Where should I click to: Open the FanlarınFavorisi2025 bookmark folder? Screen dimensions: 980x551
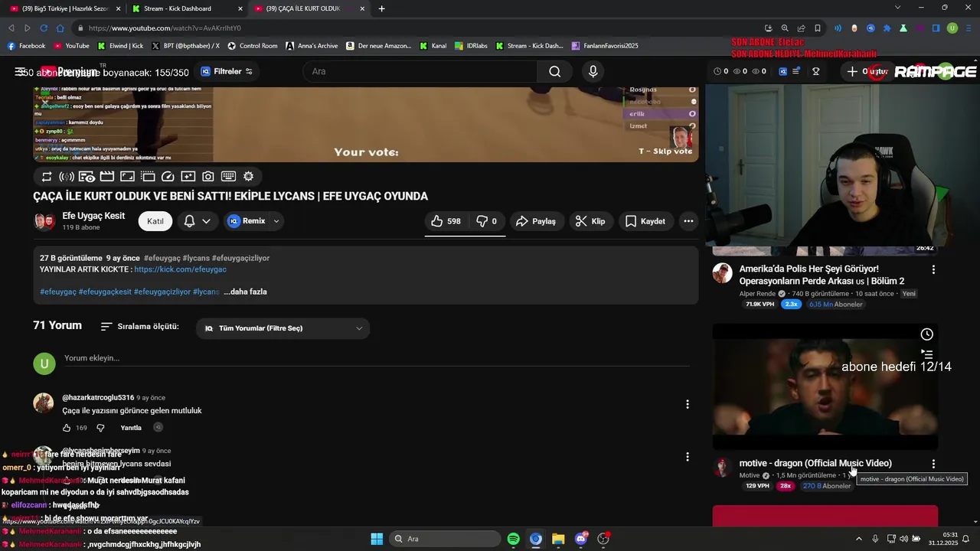tap(605, 46)
